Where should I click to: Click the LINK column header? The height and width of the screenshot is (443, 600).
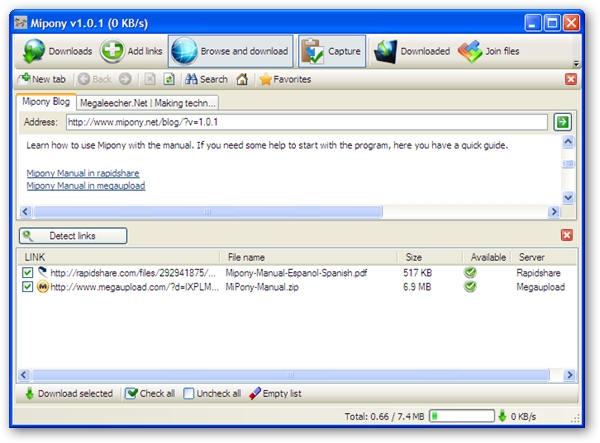click(x=119, y=257)
